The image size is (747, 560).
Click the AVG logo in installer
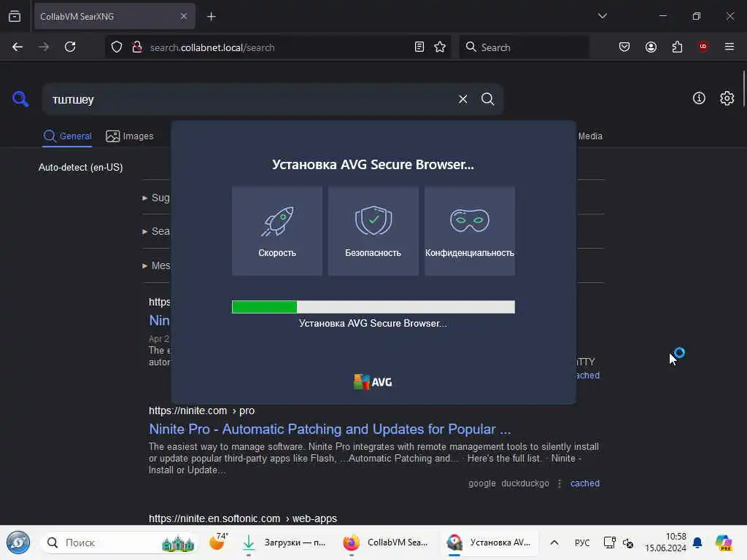coord(373,382)
